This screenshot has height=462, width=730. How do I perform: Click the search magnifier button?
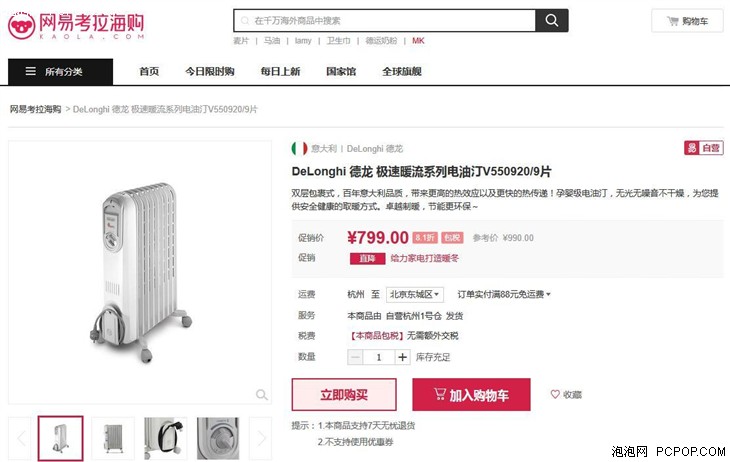coord(552,20)
